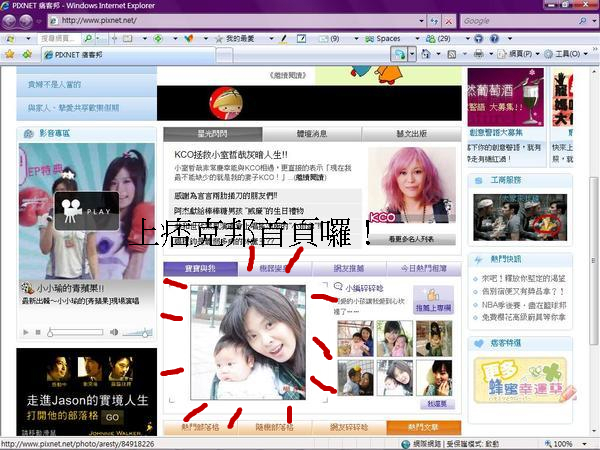Click the Home page icon
Viewport: 600px width, 450px height.
426,54
